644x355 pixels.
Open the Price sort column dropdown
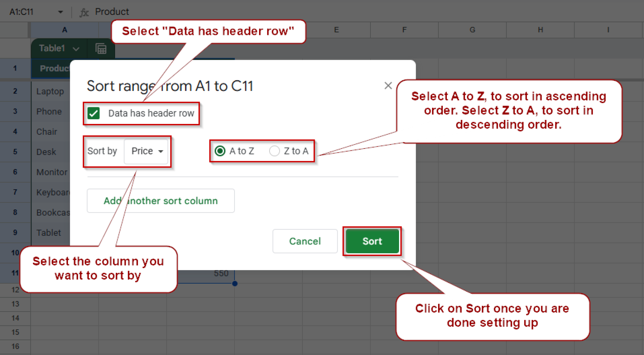click(x=146, y=151)
